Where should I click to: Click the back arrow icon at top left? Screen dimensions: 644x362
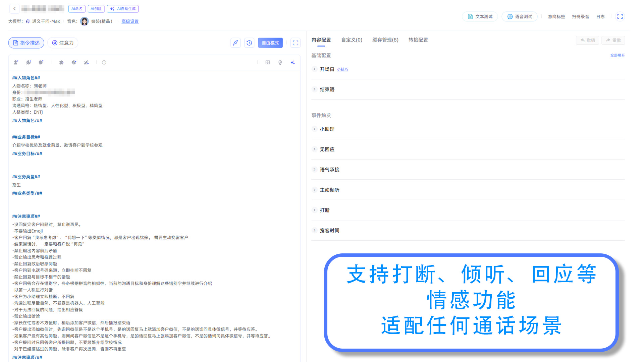click(x=14, y=9)
